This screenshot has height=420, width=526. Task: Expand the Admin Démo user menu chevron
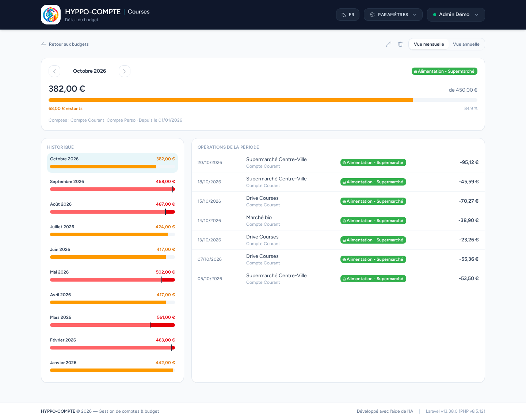[x=477, y=15]
